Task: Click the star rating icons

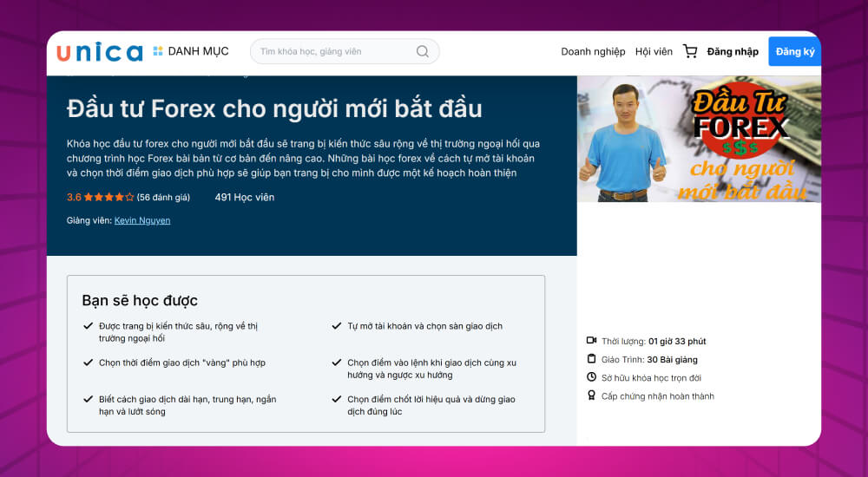Action: 108,197
